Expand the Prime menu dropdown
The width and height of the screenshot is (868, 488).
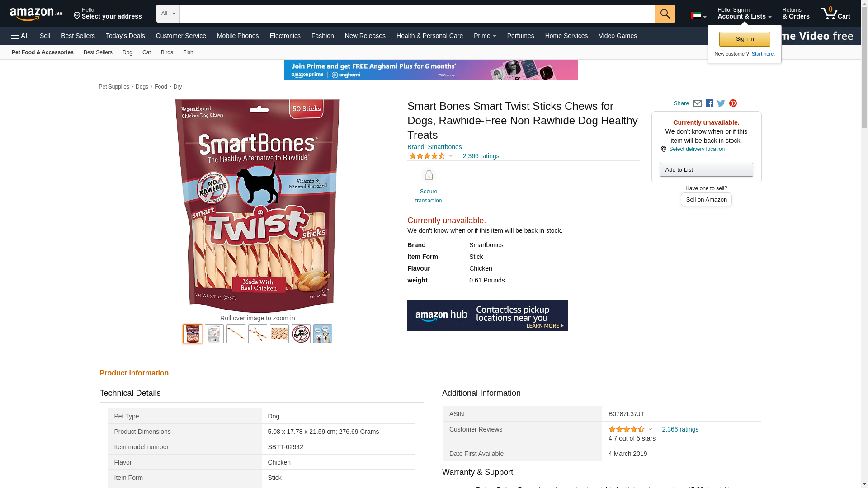tap(485, 36)
